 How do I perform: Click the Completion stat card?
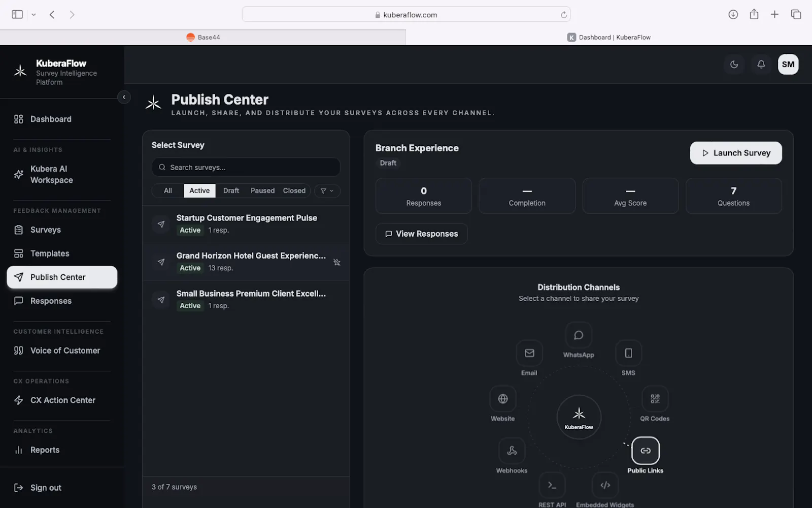click(x=527, y=196)
